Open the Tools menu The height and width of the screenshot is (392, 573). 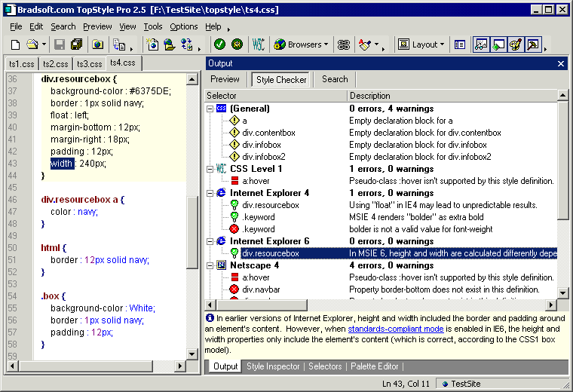coord(153,26)
